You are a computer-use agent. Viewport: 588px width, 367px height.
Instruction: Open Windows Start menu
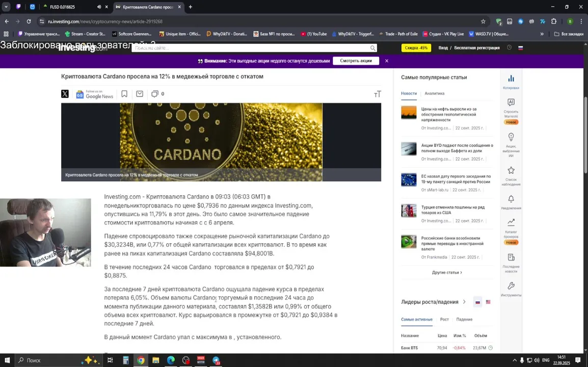[x=7, y=360]
